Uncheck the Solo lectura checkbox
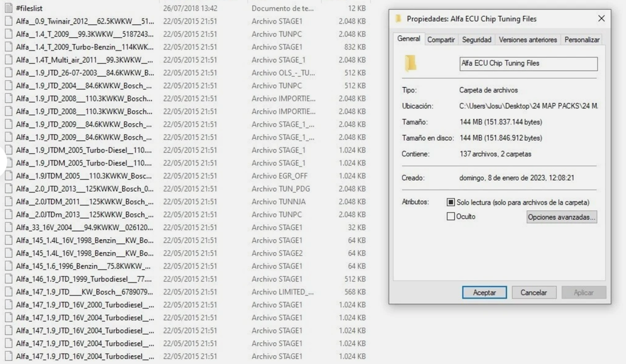 pos(450,202)
